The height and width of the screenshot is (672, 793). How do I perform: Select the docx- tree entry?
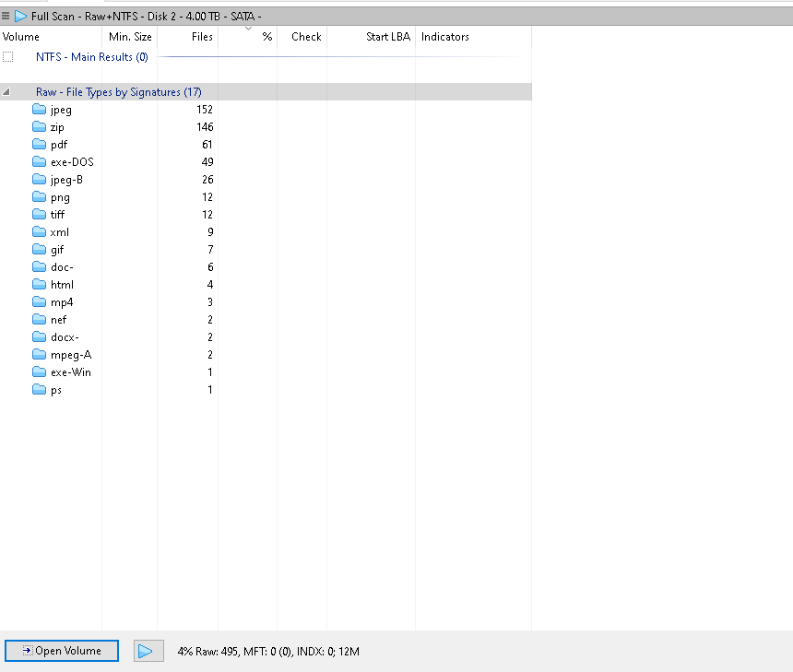click(65, 337)
